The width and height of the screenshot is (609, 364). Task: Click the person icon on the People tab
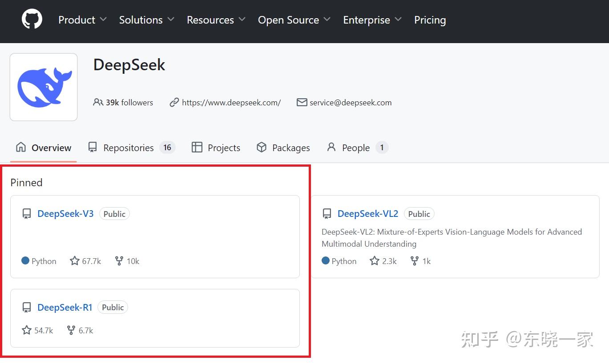[x=331, y=147]
